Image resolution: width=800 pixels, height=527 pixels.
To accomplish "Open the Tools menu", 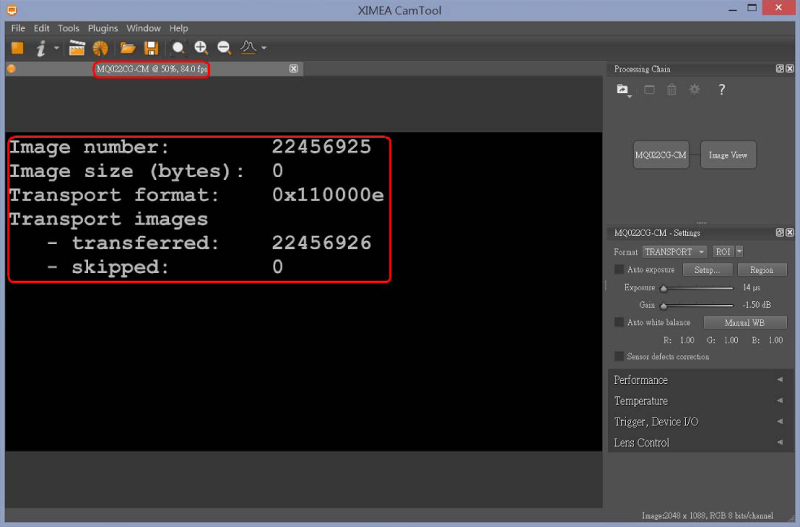I will (x=68, y=28).
